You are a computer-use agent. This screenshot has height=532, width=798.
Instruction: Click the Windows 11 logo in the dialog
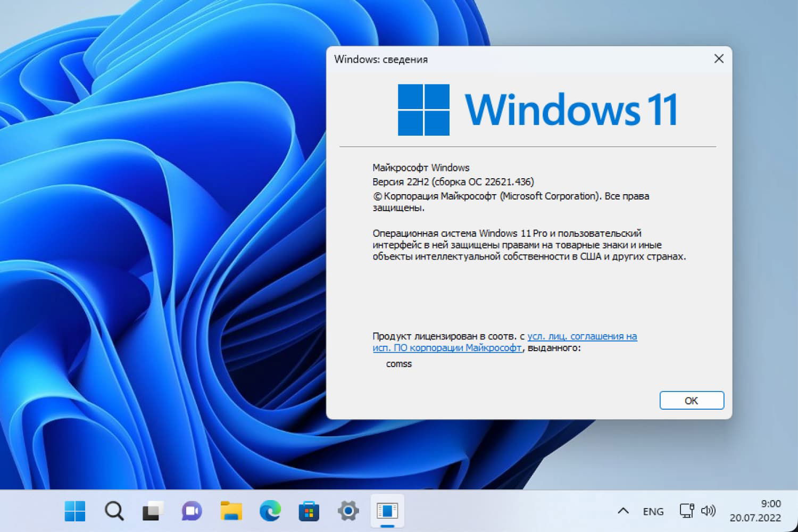pos(424,109)
